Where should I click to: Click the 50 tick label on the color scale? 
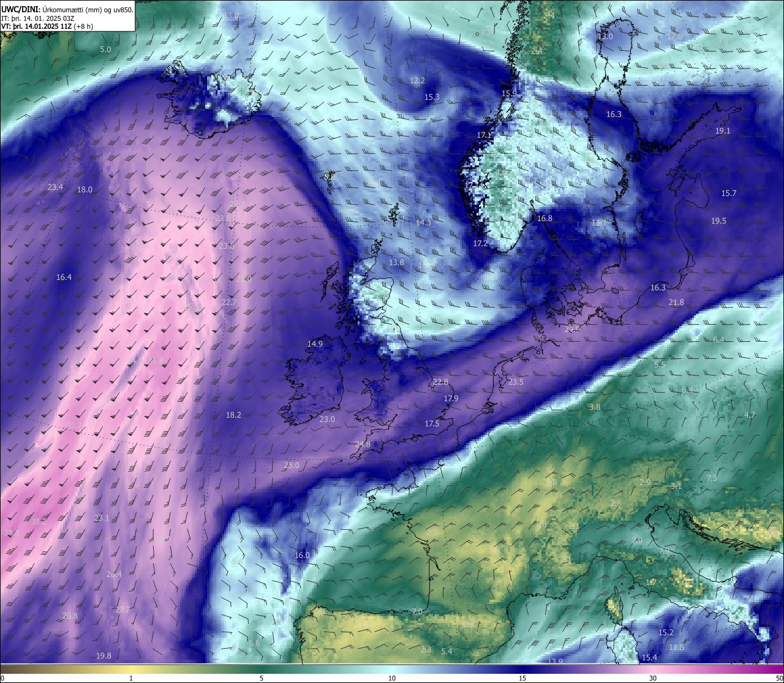(778, 677)
